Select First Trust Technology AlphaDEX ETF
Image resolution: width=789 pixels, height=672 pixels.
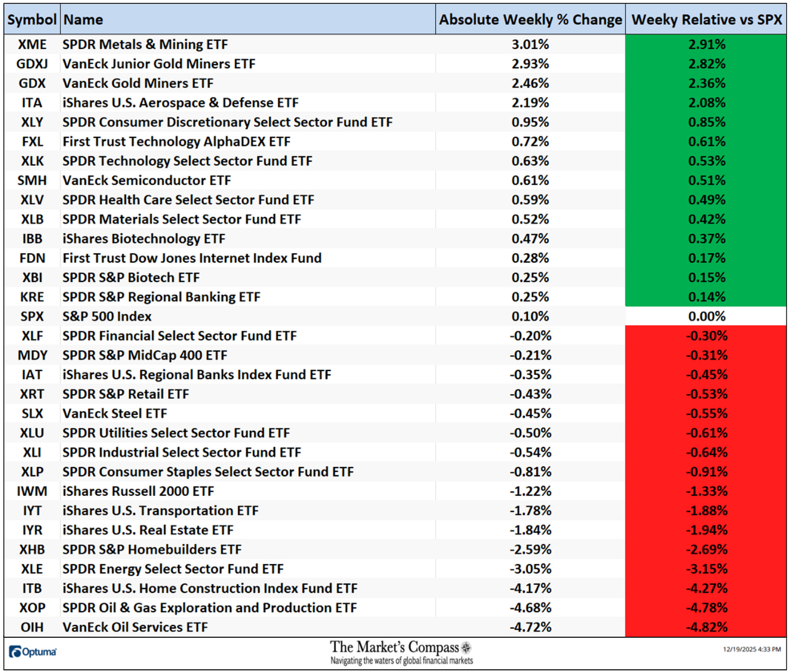coord(177,142)
